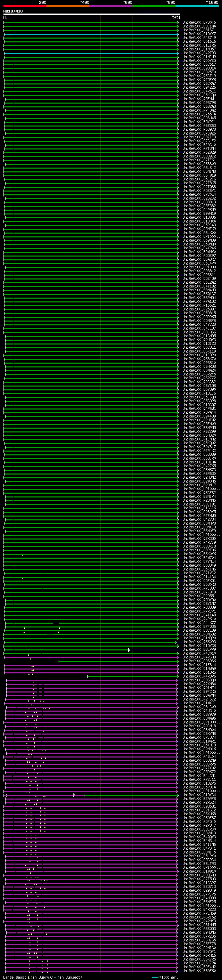222x980 pixels.
Task: Select the UniRef100_C5KKQ0 label
Action: click(x=199, y=95)
